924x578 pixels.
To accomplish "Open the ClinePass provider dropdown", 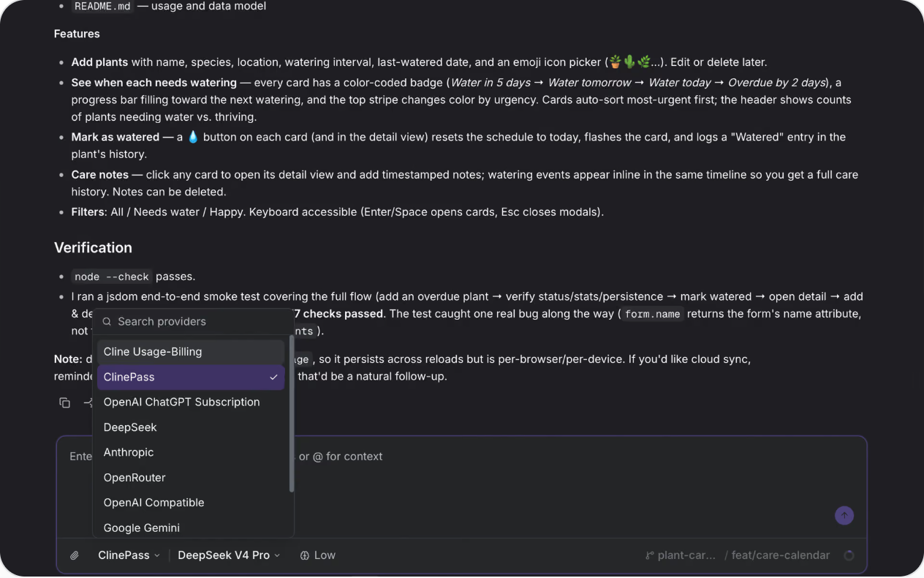I will pyautogui.click(x=129, y=555).
